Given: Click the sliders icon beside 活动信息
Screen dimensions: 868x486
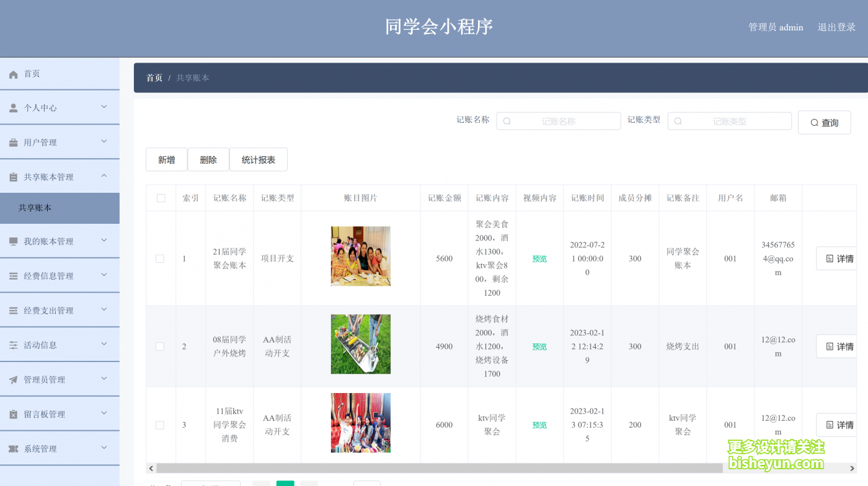Looking at the screenshot, I should click(14, 345).
